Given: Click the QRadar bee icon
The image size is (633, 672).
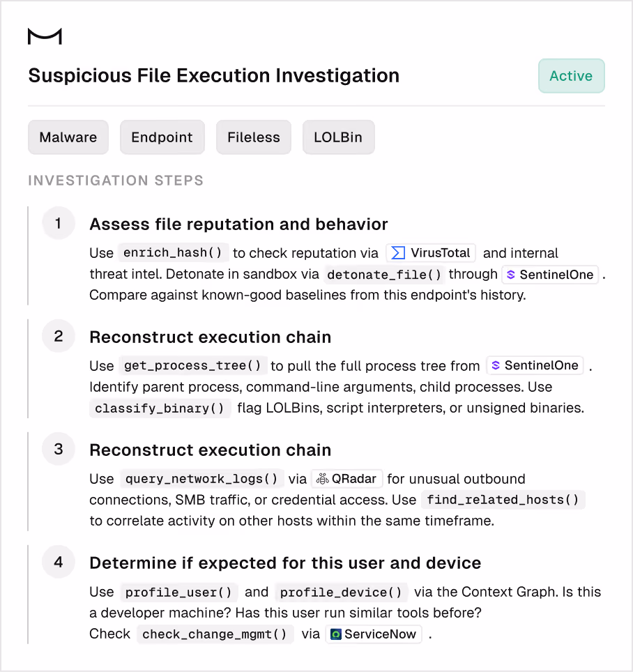Looking at the screenshot, I should click(x=322, y=479).
